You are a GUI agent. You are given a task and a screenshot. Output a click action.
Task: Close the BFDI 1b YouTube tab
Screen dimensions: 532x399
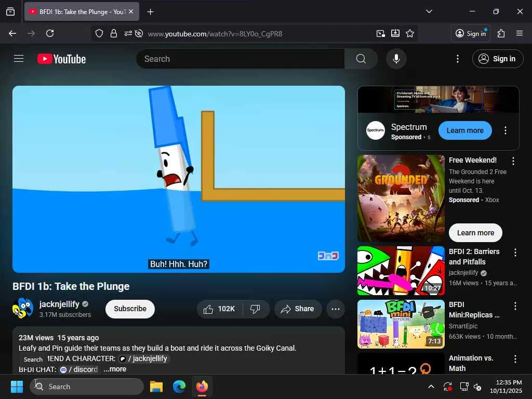[131, 11]
